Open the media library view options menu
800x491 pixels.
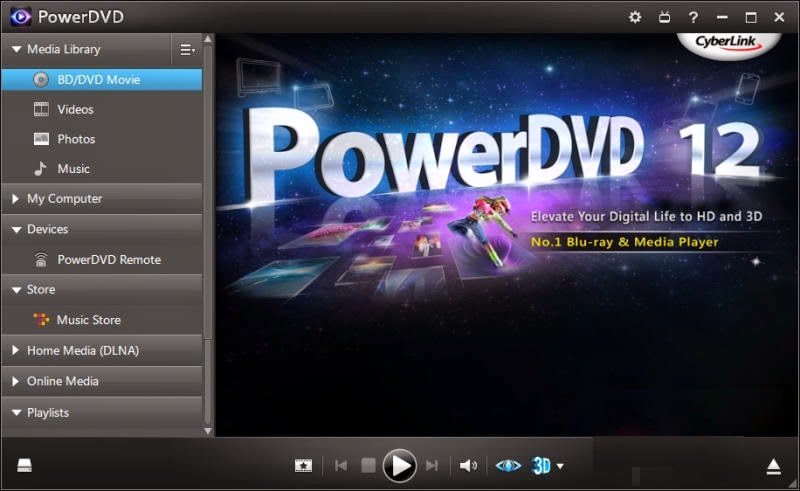[187, 50]
